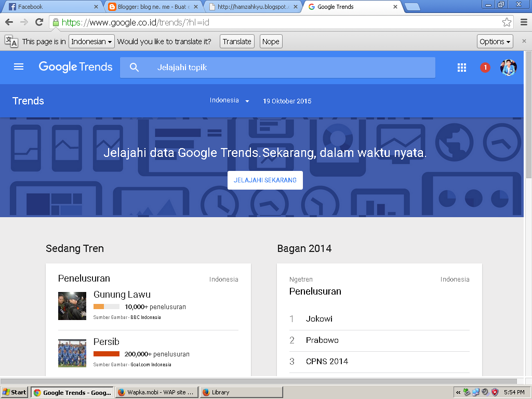
Task: Expand hidden tray icons with the chevron
Action: (x=458, y=392)
